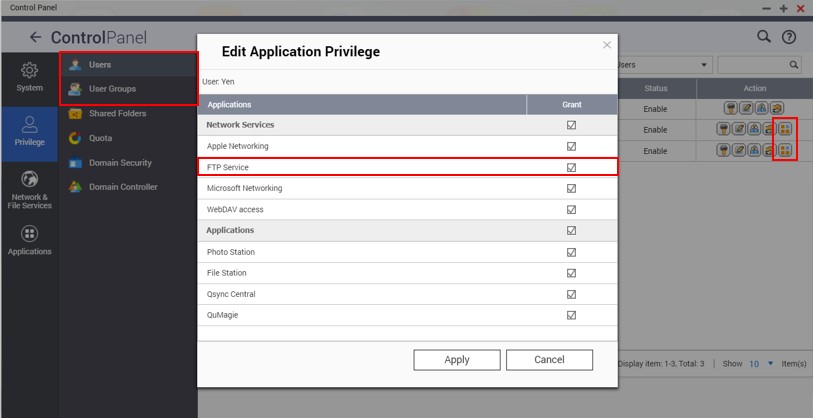Click shared folder permission icon in top row

(776, 108)
